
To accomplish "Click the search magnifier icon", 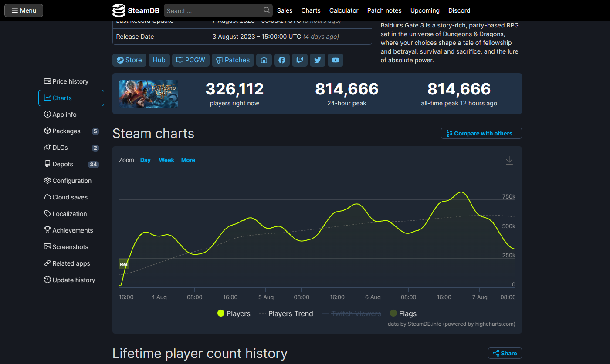I will point(267,10).
